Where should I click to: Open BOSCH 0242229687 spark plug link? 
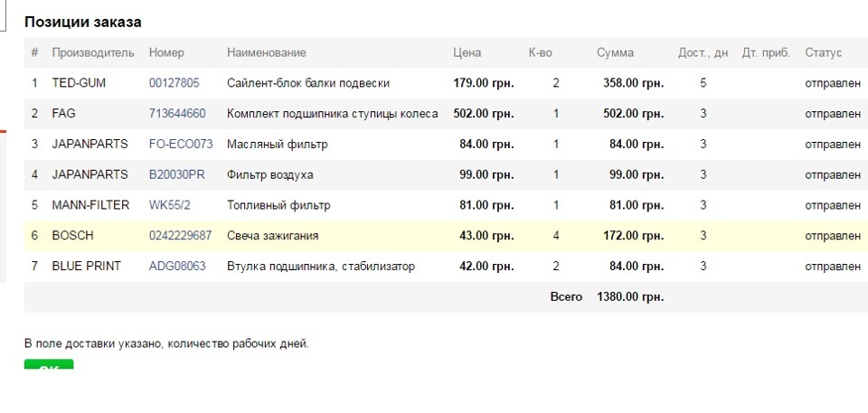pos(180,235)
